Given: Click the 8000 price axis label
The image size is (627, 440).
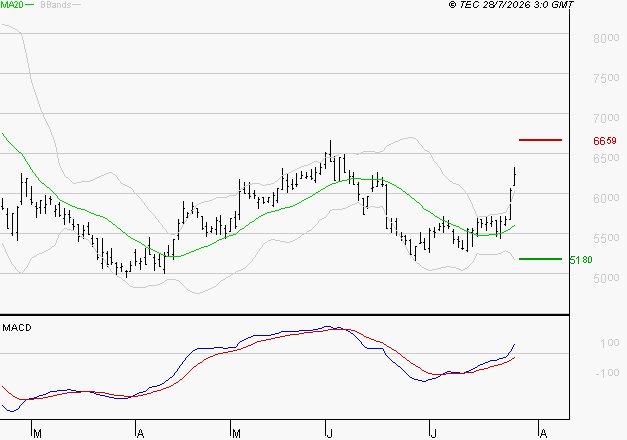Looking at the screenshot, I should click(606, 38).
